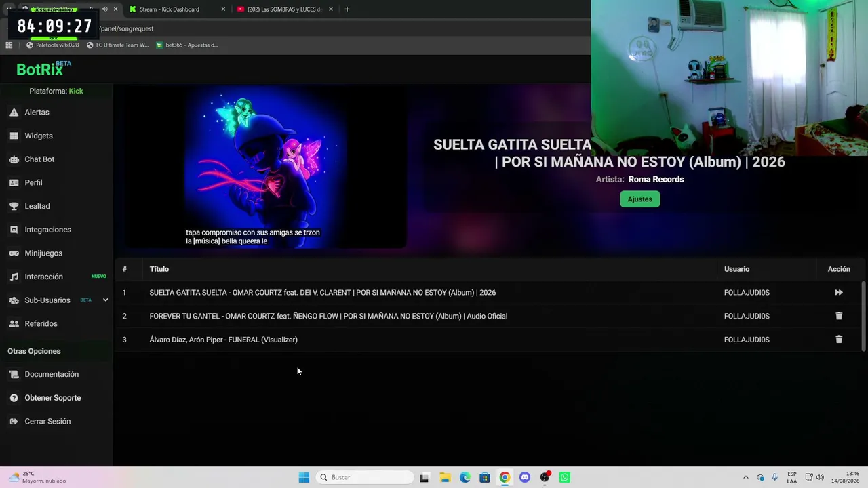This screenshot has height=488, width=868.
Task: Show hidden system tray icons
Action: tap(746, 477)
